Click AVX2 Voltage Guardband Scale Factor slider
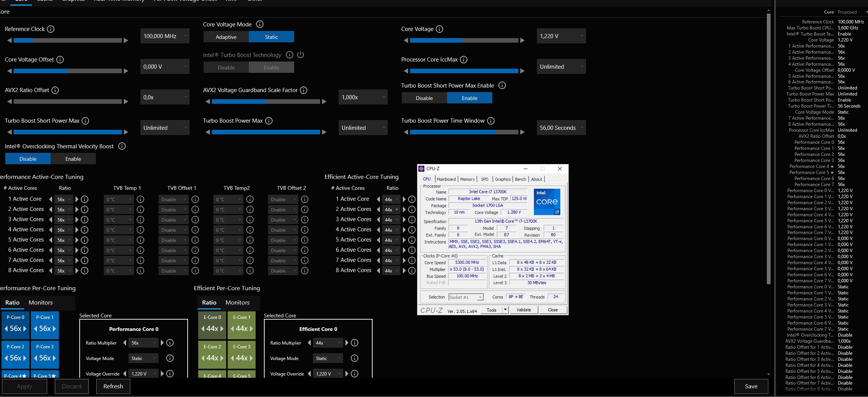The image size is (868, 397). point(266,102)
